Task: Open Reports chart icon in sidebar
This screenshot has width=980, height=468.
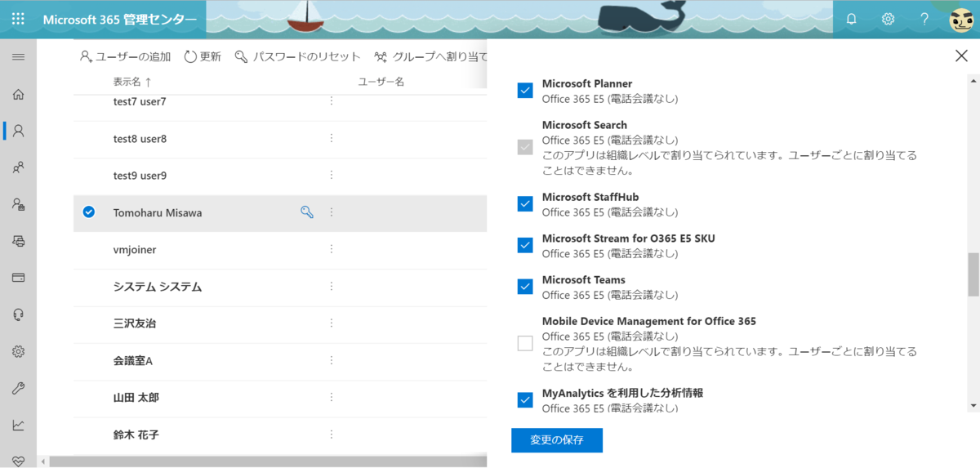Action: [x=18, y=425]
